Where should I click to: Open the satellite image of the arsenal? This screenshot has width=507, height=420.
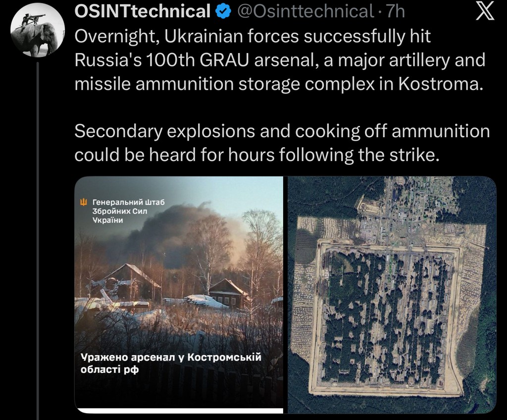392,295
